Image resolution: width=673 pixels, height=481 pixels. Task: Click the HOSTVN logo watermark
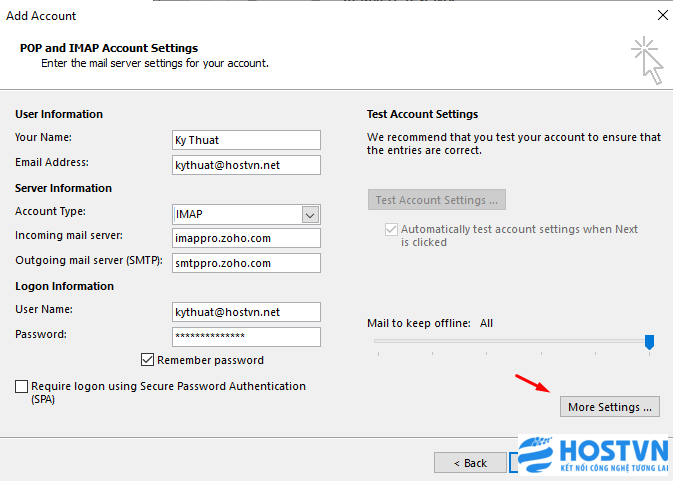[x=593, y=455]
